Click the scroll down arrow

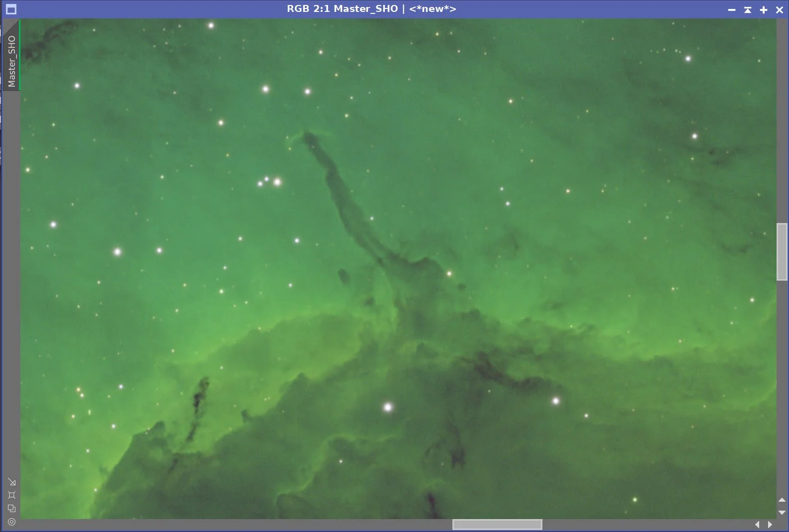782,512
